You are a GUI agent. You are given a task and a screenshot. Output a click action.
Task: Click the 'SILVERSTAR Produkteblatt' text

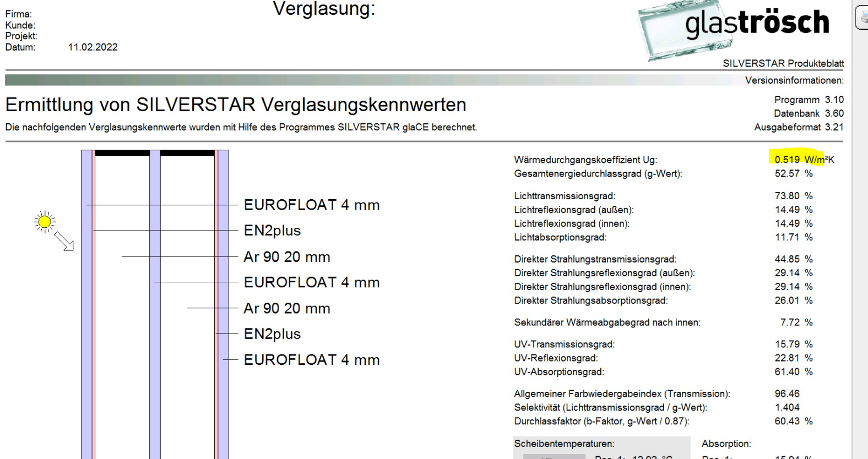coord(783,63)
